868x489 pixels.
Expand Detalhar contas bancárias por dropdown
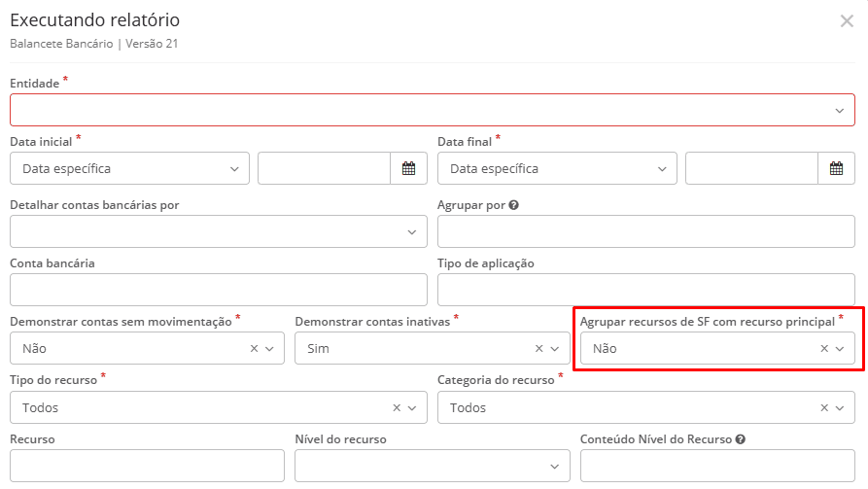pyautogui.click(x=218, y=231)
